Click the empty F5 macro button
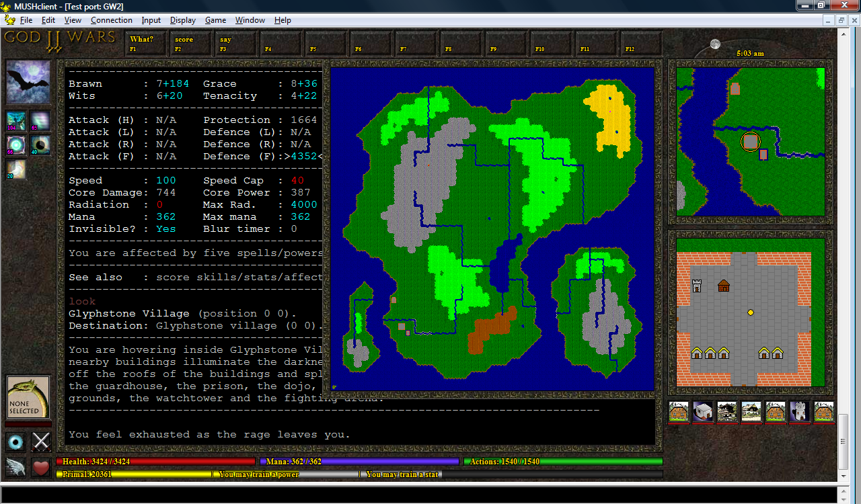 coord(326,44)
